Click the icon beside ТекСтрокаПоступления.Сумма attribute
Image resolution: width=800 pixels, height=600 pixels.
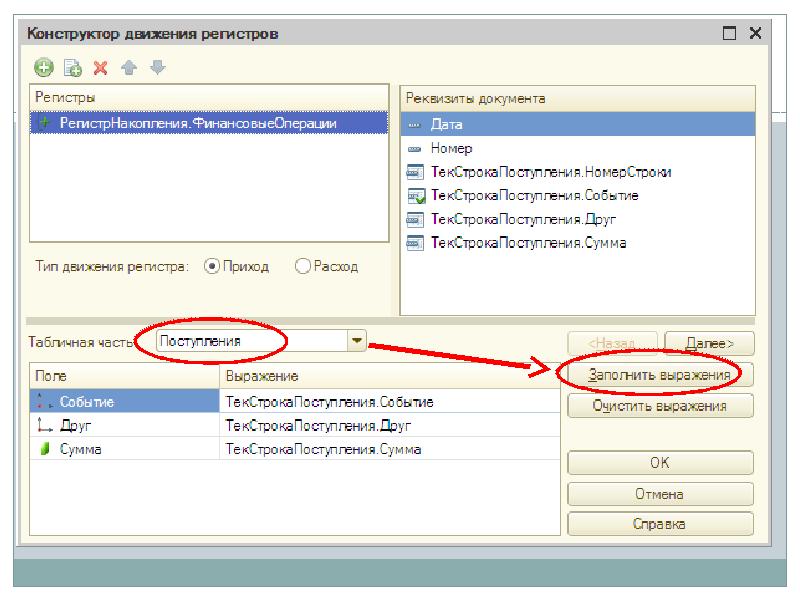coord(416,243)
